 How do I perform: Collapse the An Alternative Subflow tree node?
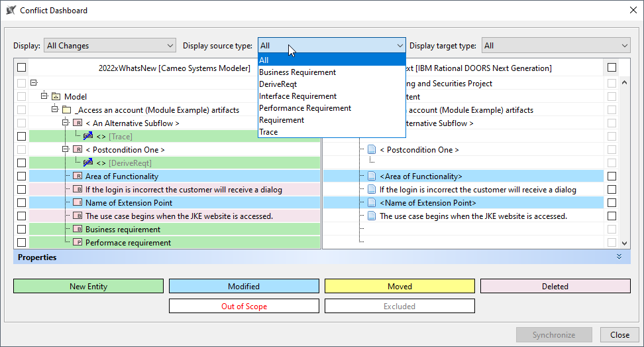66,123
